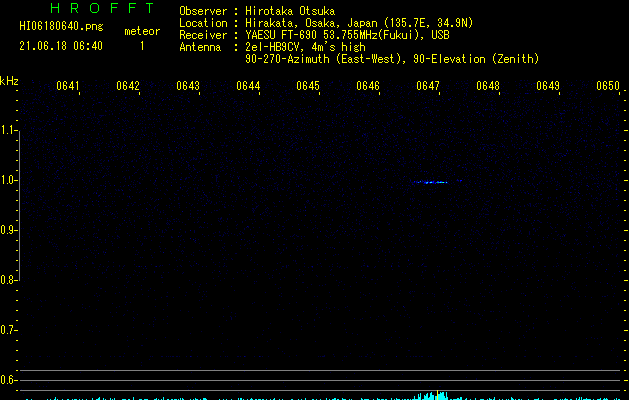Click the 0.6 kHz axis label

click(8, 380)
